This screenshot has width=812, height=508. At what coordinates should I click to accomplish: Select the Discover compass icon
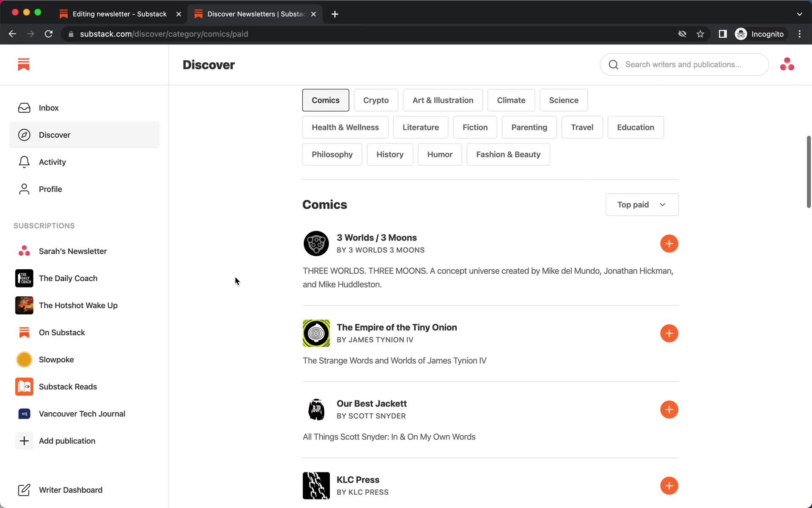[x=24, y=135]
